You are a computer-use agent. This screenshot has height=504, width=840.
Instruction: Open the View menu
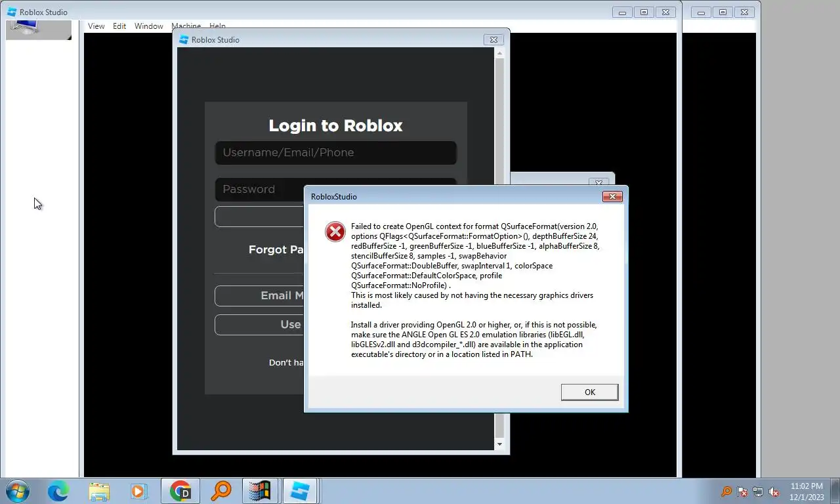coord(96,26)
